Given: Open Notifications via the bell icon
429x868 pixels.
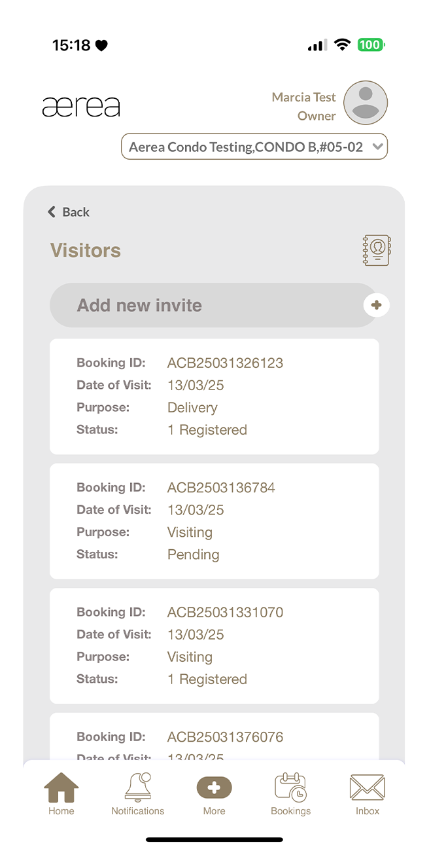Looking at the screenshot, I should pyautogui.click(x=137, y=789).
